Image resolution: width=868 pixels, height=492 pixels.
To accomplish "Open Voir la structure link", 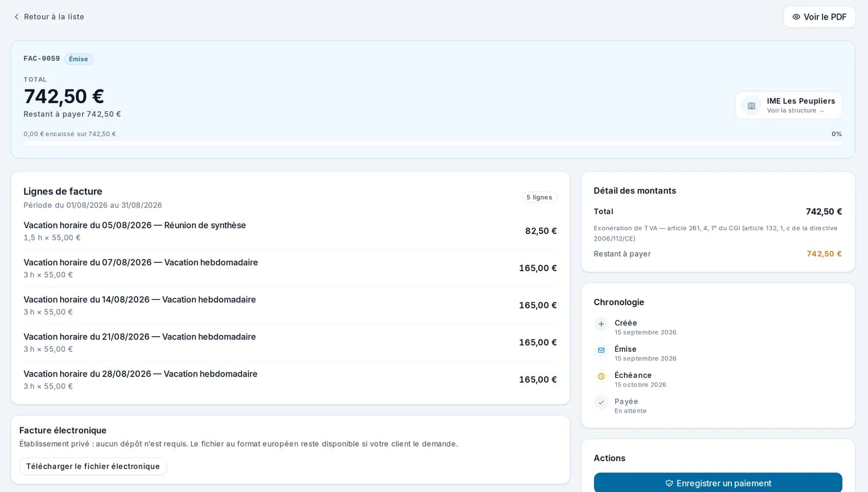I will tap(795, 111).
